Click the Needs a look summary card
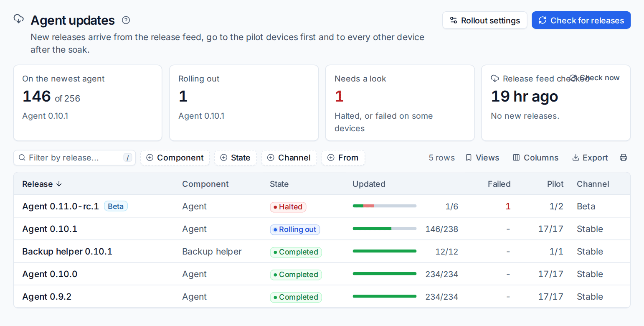 click(x=400, y=103)
